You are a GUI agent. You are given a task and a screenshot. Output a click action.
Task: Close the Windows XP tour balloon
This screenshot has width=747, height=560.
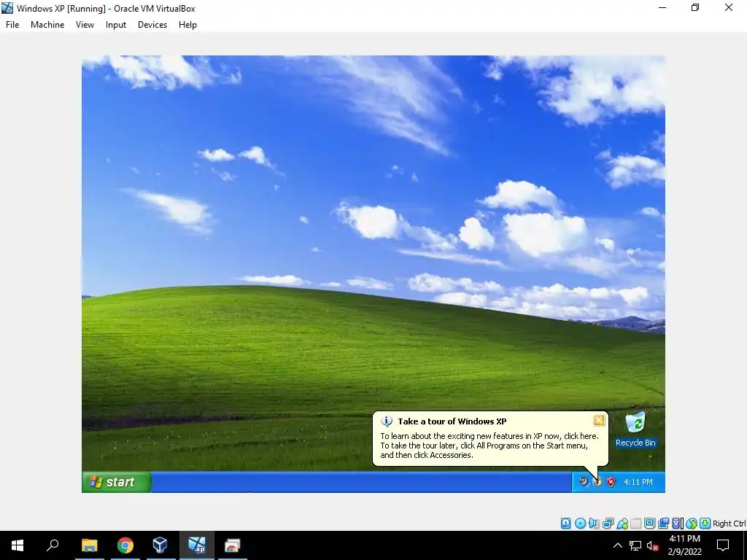pyautogui.click(x=599, y=420)
